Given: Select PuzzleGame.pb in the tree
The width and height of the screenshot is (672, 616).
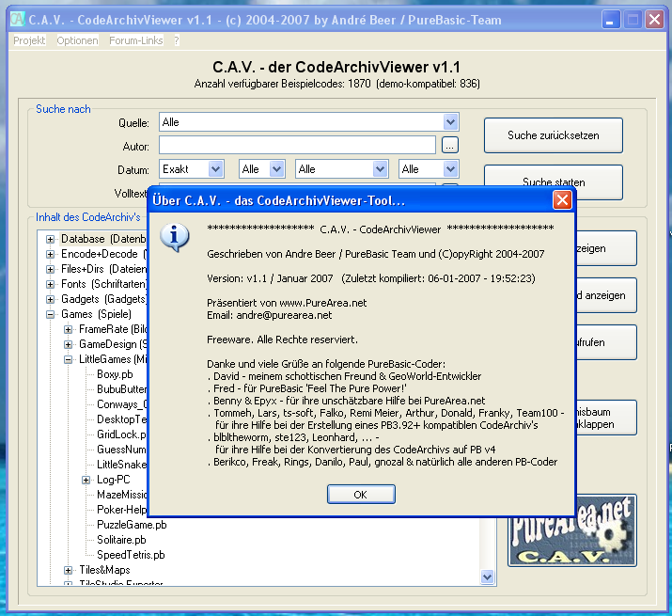Looking at the screenshot, I should pos(132,525).
